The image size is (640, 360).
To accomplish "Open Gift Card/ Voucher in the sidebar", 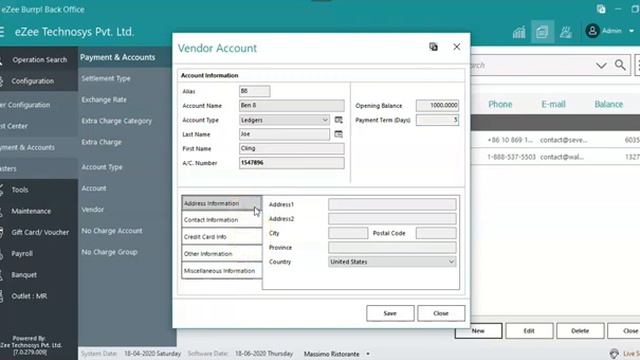I will tap(39, 232).
